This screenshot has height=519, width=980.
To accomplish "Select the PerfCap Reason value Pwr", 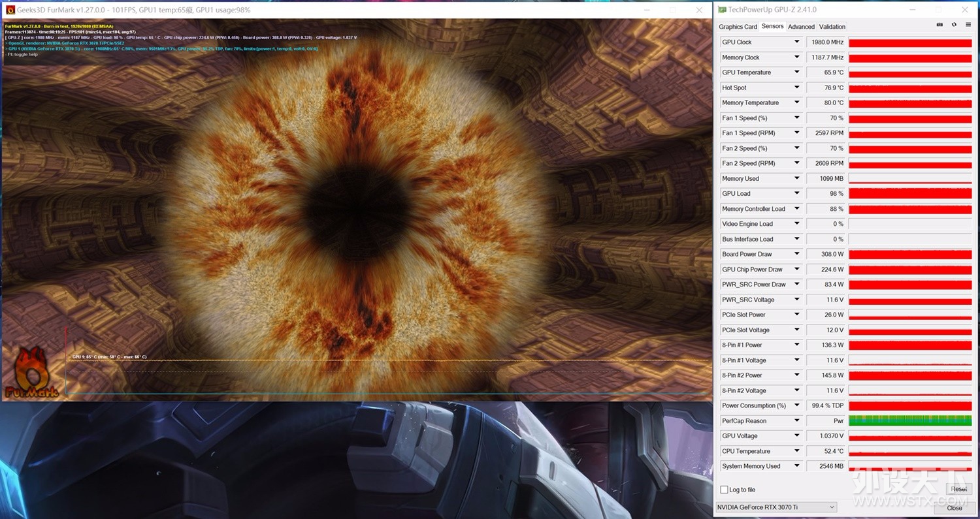I will [826, 420].
